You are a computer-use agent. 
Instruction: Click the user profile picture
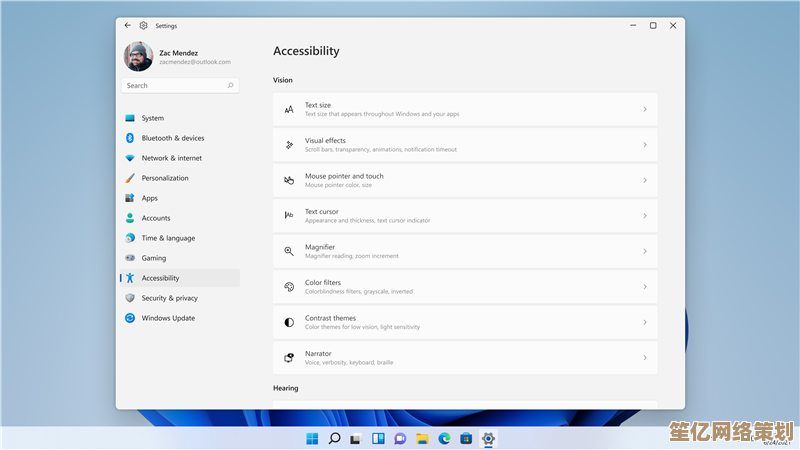click(138, 56)
